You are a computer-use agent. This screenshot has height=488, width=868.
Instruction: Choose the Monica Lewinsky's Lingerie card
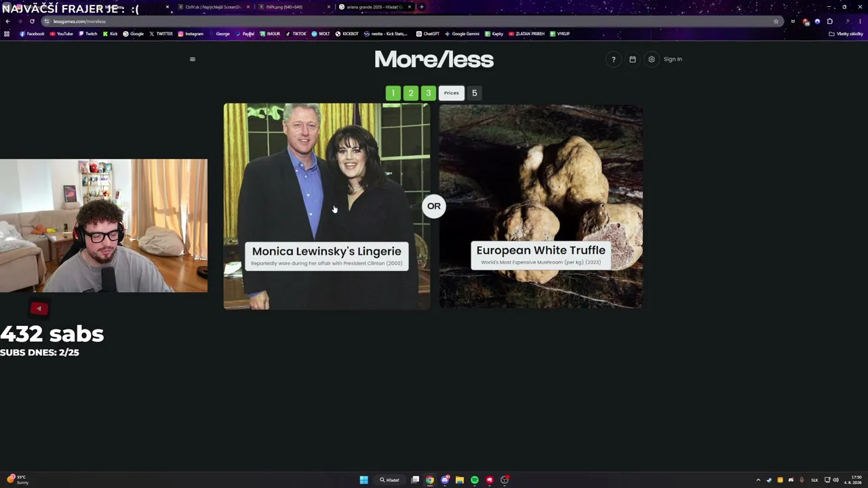click(327, 206)
